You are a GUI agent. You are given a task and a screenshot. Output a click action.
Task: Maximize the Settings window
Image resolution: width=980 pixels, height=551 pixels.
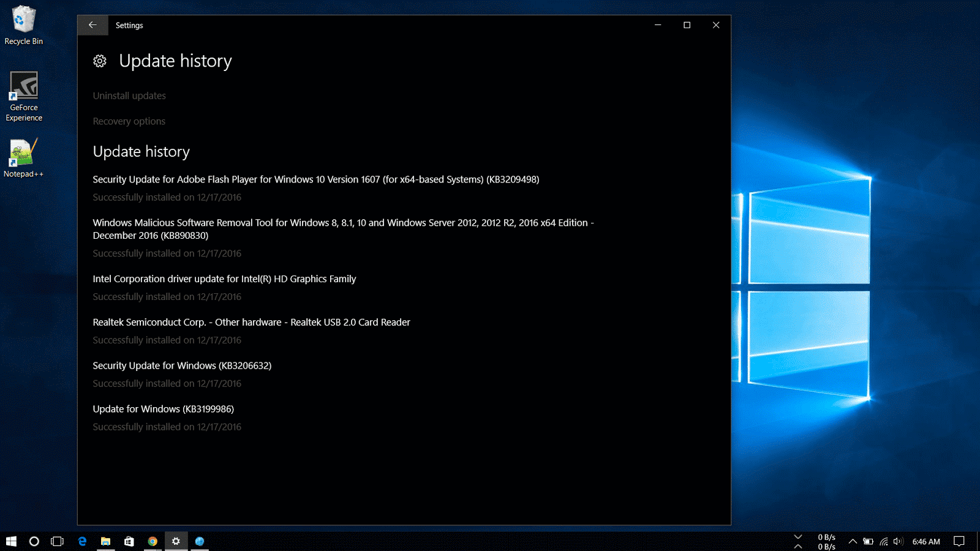pyautogui.click(x=687, y=25)
